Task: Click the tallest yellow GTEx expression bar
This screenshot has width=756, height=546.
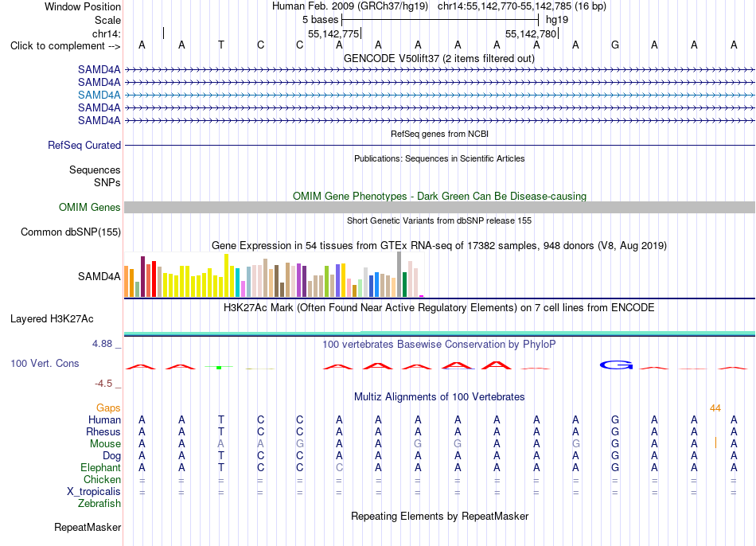Action: (x=226, y=275)
